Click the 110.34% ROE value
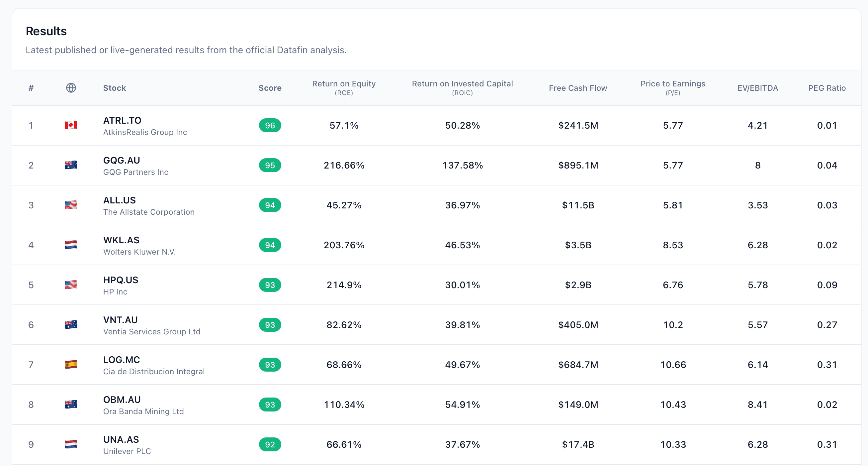868x466 pixels. (344, 404)
